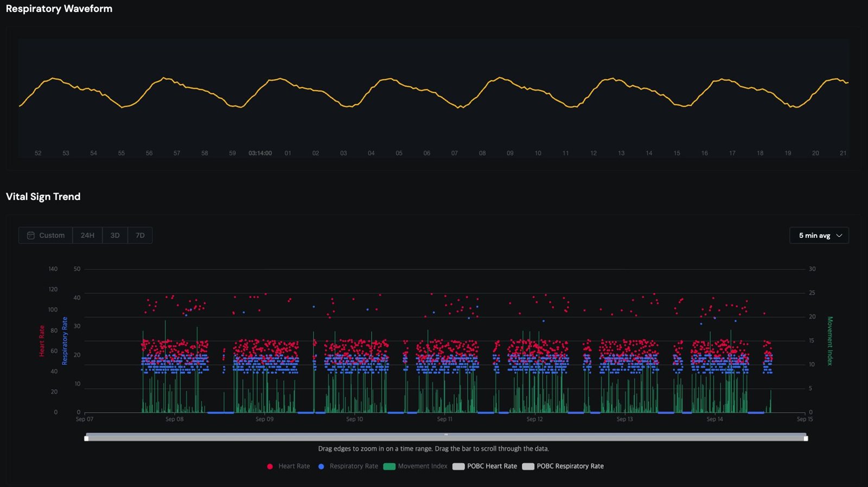868x487 pixels.
Task: Click the Sep 07 axis label
Action: tap(85, 419)
